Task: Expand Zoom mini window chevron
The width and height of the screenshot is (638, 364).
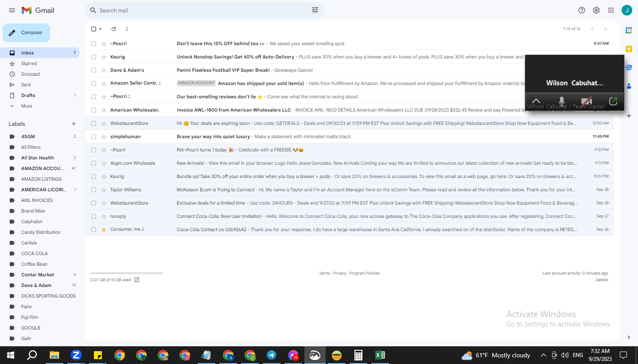Action: click(536, 101)
